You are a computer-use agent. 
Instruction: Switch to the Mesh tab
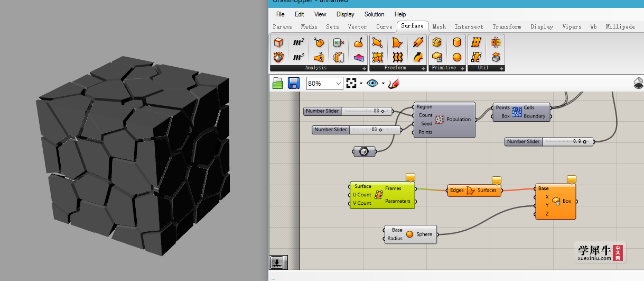[x=439, y=26]
